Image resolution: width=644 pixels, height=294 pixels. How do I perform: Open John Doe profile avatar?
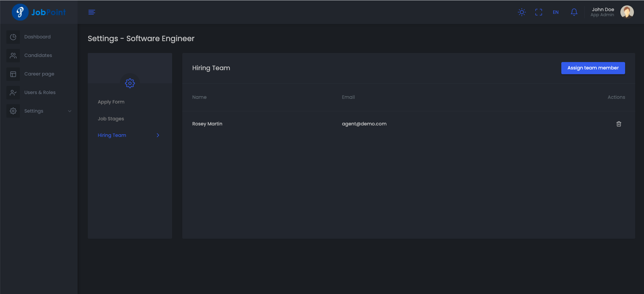pyautogui.click(x=627, y=12)
